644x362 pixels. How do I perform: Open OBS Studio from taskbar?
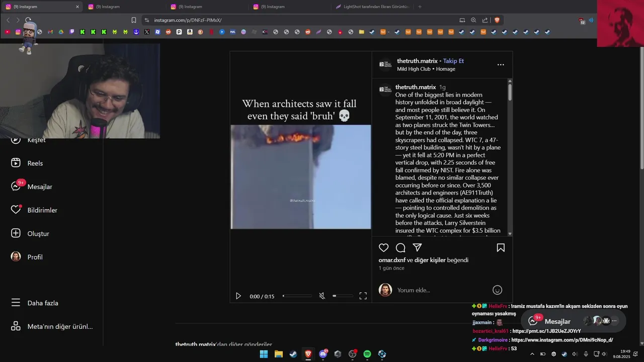pos(352,354)
